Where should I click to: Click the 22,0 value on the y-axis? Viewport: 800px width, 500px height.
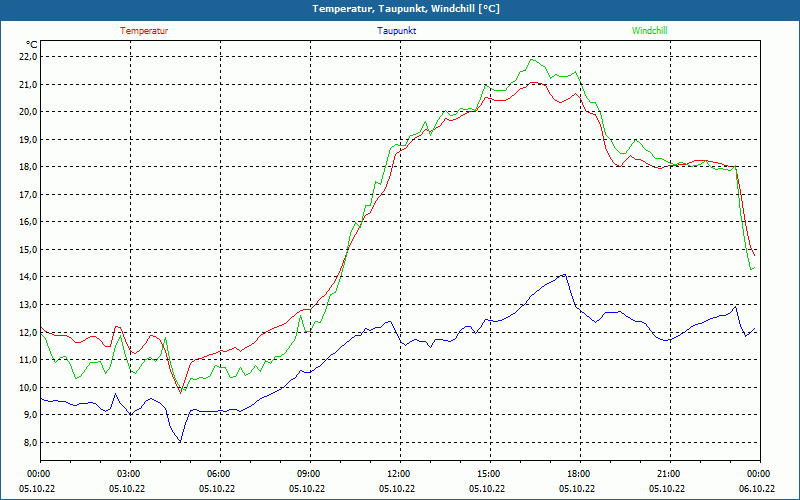tap(28, 57)
